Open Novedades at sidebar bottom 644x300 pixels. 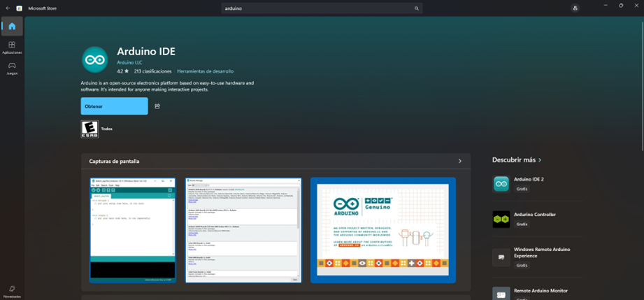pyautogui.click(x=12, y=291)
